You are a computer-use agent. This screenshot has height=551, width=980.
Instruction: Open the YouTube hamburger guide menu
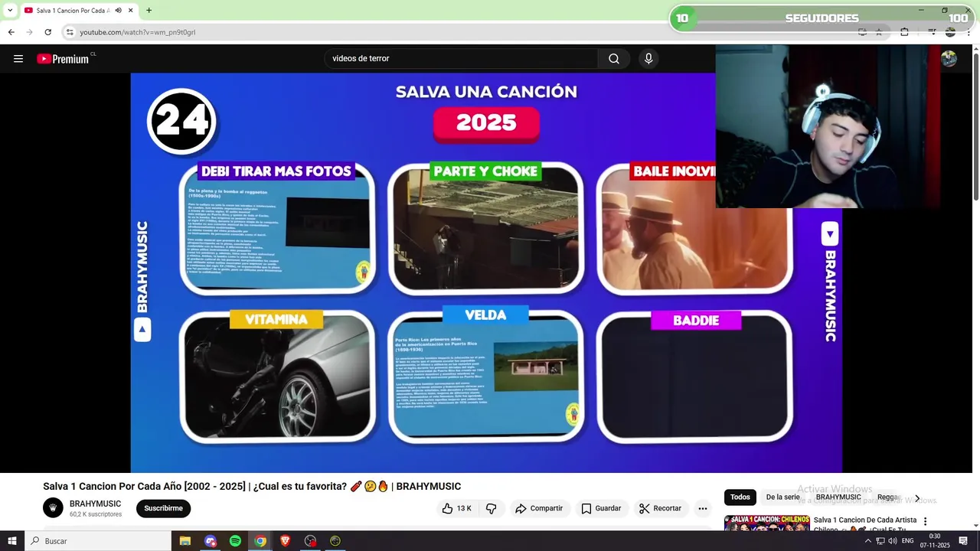pyautogui.click(x=18, y=59)
